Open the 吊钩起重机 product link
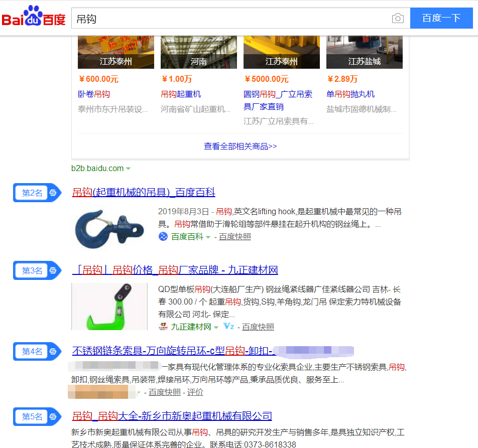Image resolution: width=478 pixels, height=448 pixels. click(181, 94)
